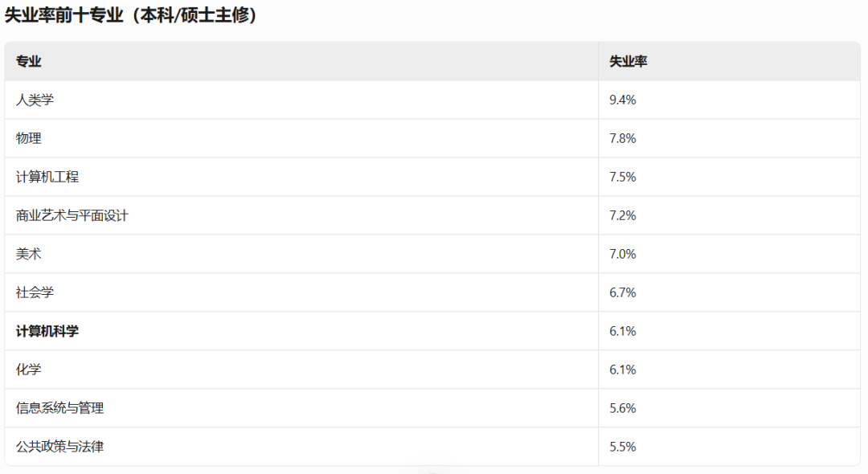Select the 6.7% rate cell
Screen dimensions: 868x474
pyautogui.click(x=729, y=292)
